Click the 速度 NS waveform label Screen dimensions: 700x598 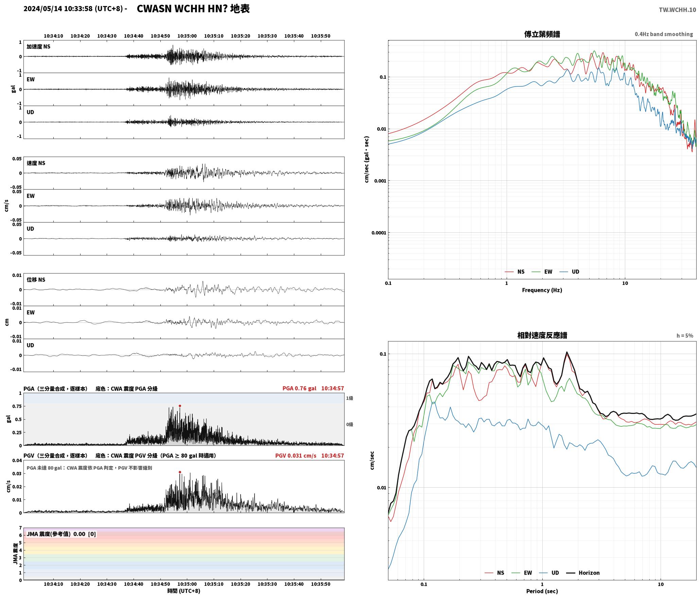tap(36, 163)
